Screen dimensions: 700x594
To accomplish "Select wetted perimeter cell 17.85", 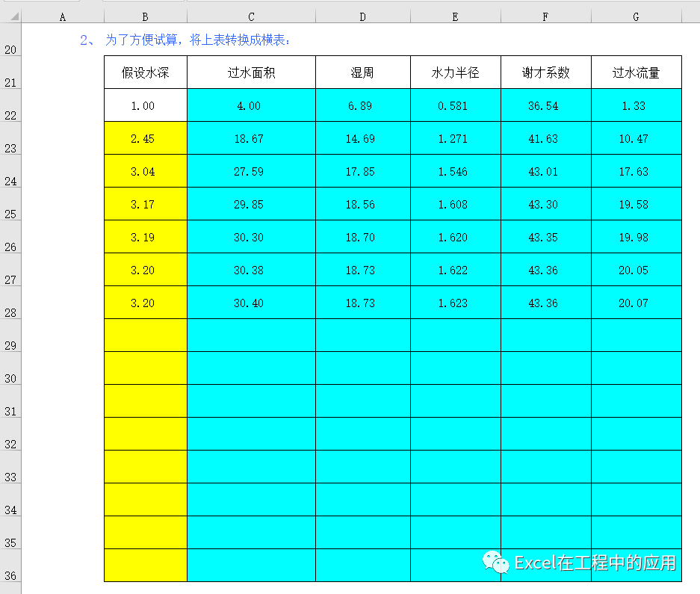I will pyautogui.click(x=363, y=172).
